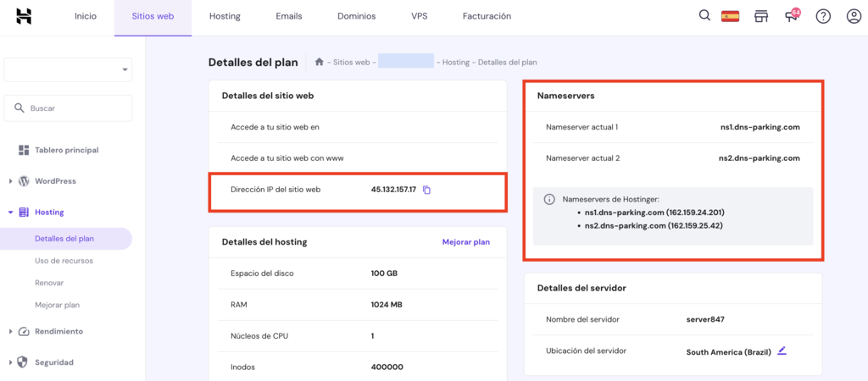Screen dimensions: 868x381
Task: Open the website selector dropdown
Action: pos(68,70)
